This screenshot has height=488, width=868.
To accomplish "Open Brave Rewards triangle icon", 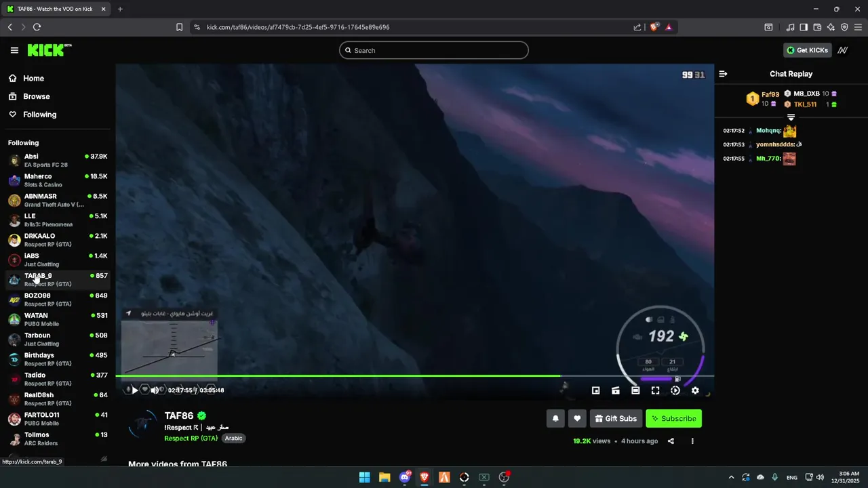I will tap(669, 27).
